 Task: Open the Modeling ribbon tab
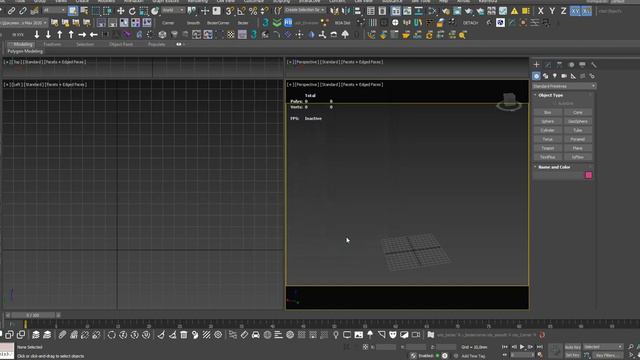22,44
